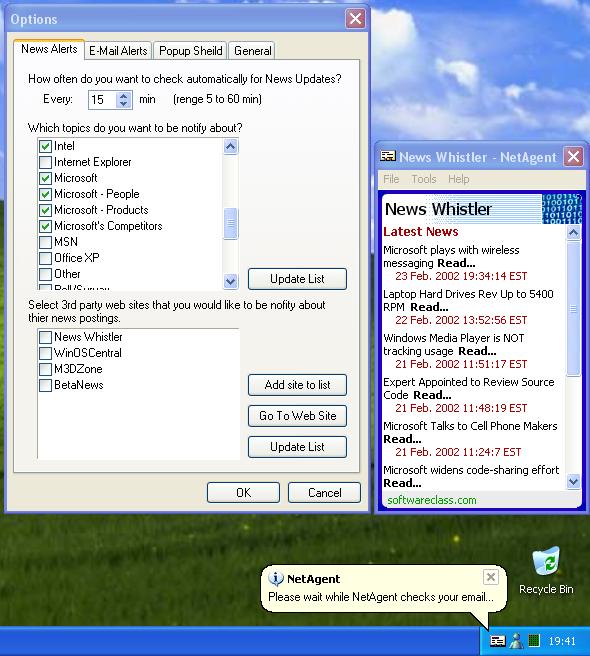Click the Add site to list button

tap(297, 385)
